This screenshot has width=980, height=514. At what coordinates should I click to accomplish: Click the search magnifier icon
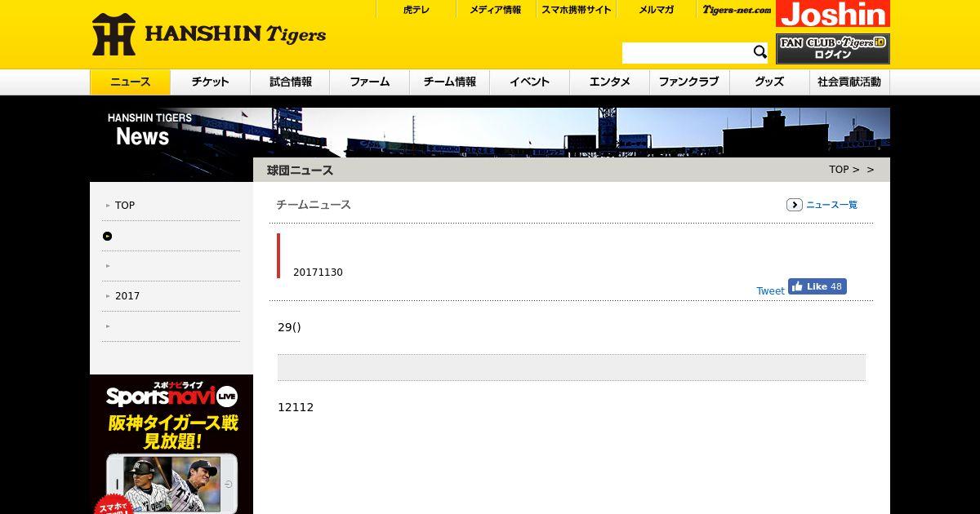pos(759,52)
